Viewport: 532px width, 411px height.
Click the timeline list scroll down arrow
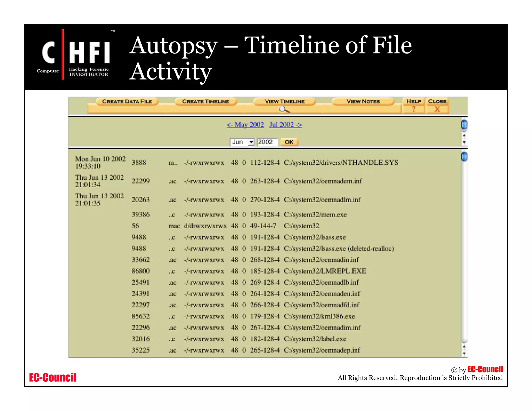(464, 353)
